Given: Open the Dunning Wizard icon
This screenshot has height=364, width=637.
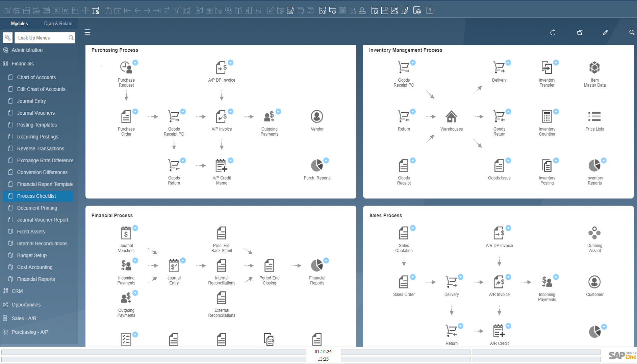Looking at the screenshot, I should (594, 233).
